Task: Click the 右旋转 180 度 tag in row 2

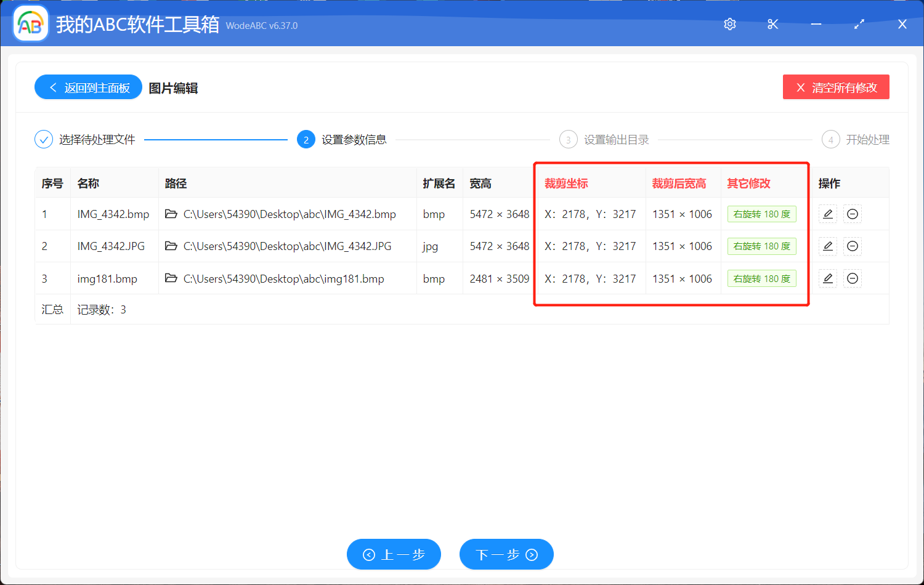Action: click(x=761, y=246)
